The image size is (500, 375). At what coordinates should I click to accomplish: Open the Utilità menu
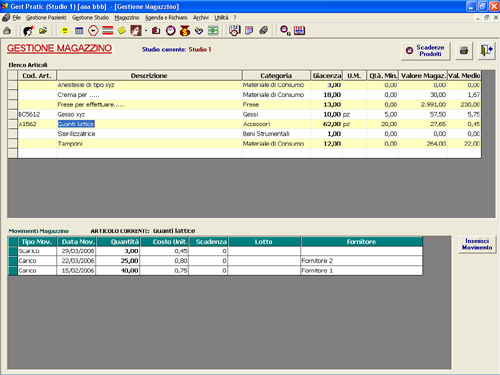(x=221, y=17)
